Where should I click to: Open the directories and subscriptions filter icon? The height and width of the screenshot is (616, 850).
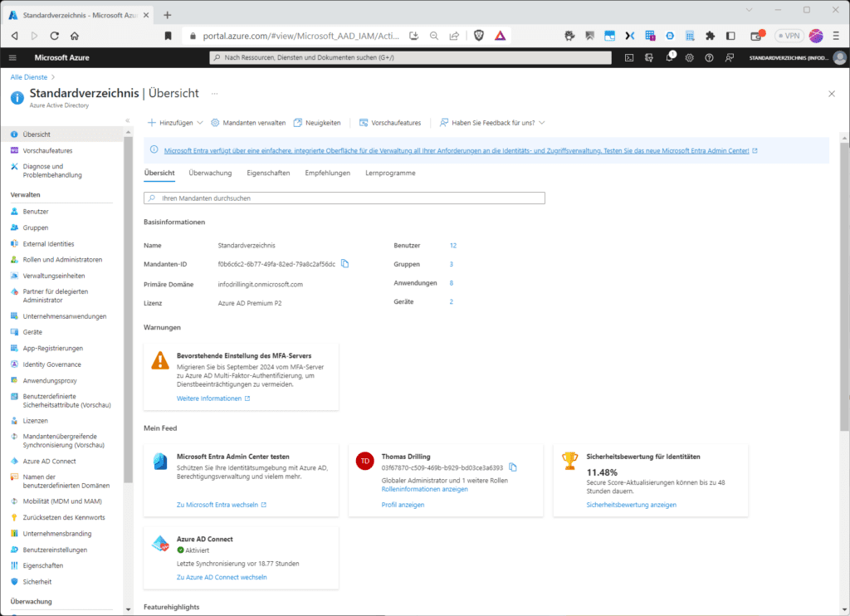pyautogui.click(x=649, y=57)
